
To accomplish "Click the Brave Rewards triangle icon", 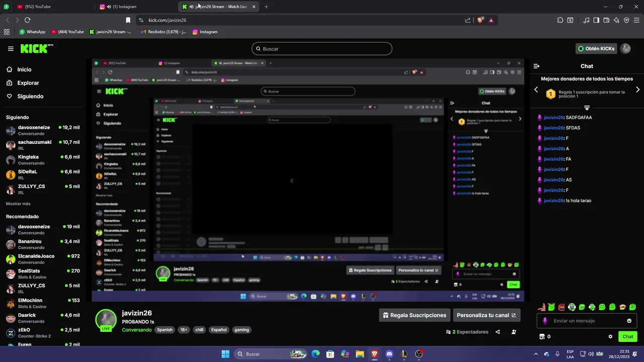I will [x=491, y=20].
